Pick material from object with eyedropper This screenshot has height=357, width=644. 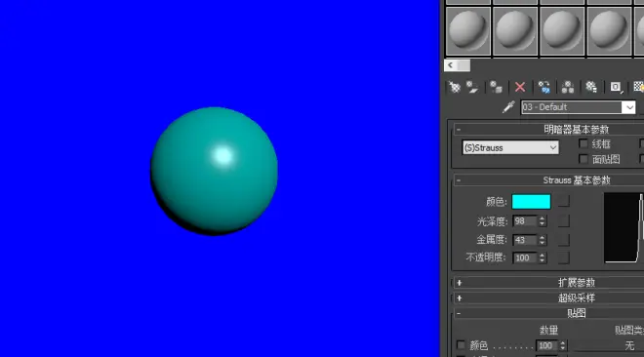[x=508, y=107]
